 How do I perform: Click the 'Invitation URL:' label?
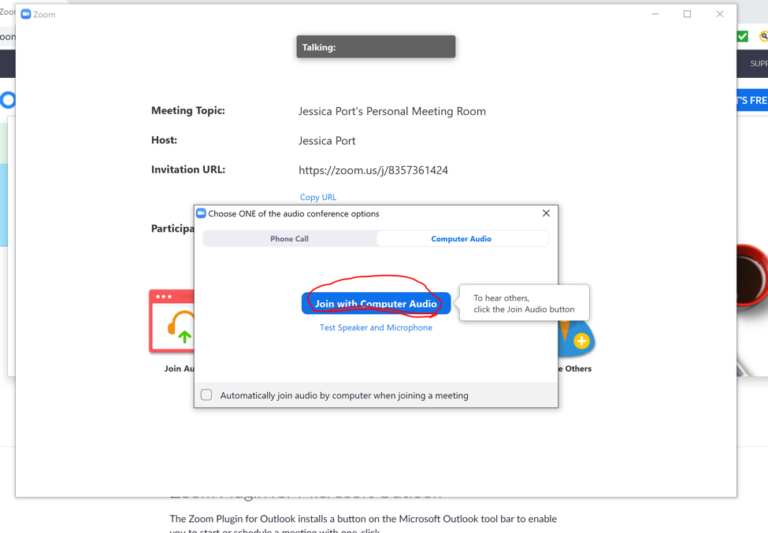[188, 170]
